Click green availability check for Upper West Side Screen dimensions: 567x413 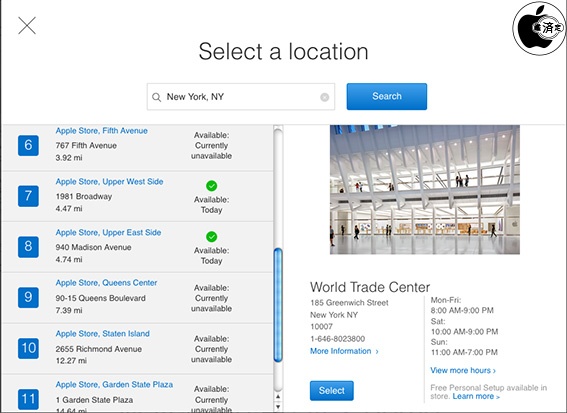[212, 186]
